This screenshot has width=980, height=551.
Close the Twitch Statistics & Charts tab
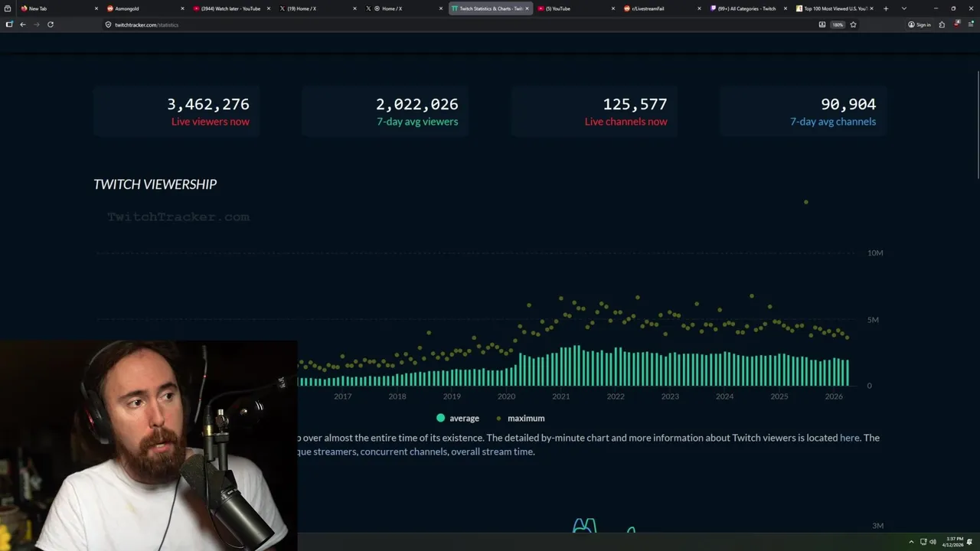pyautogui.click(x=527, y=8)
